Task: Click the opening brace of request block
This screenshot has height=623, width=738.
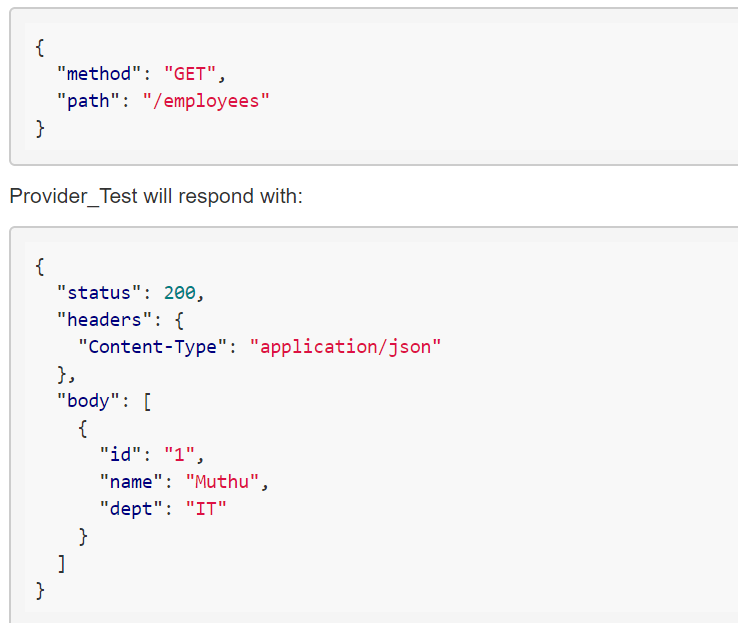Action: (40, 47)
